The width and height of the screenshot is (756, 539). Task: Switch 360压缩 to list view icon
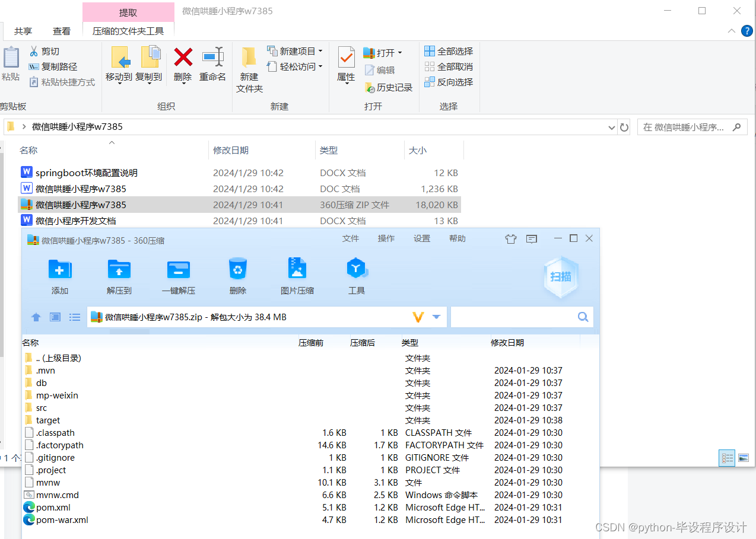tap(75, 317)
